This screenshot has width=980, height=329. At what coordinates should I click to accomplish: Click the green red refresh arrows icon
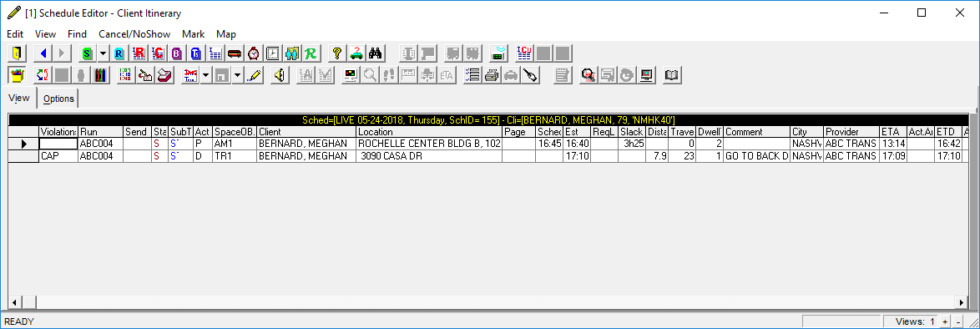[x=43, y=75]
